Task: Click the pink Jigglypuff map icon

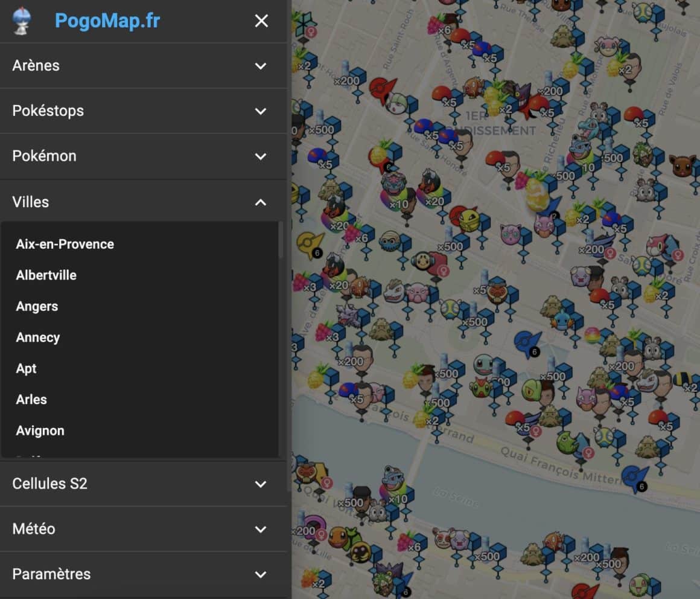Action: (510, 234)
